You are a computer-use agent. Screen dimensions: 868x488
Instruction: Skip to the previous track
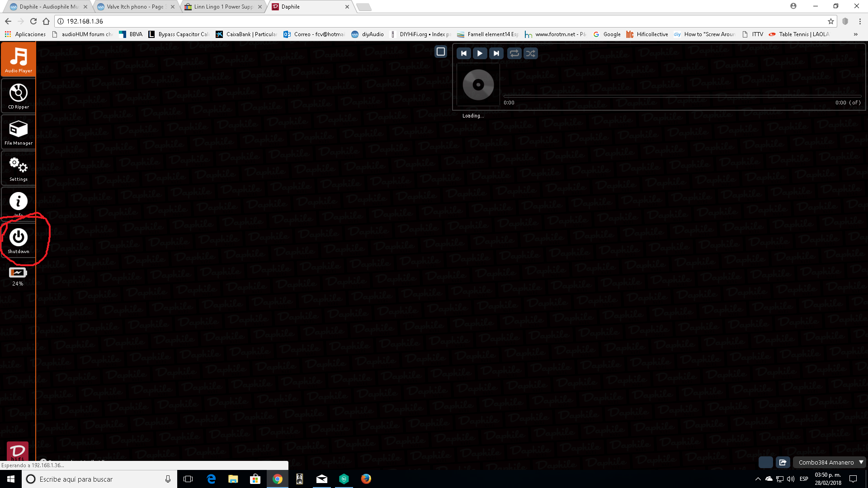click(463, 53)
